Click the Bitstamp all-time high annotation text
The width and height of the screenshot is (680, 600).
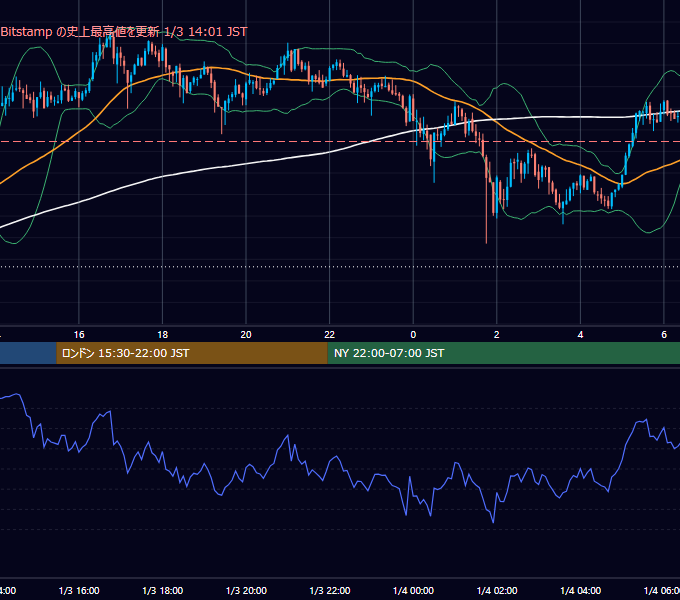(x=124, y=32)
